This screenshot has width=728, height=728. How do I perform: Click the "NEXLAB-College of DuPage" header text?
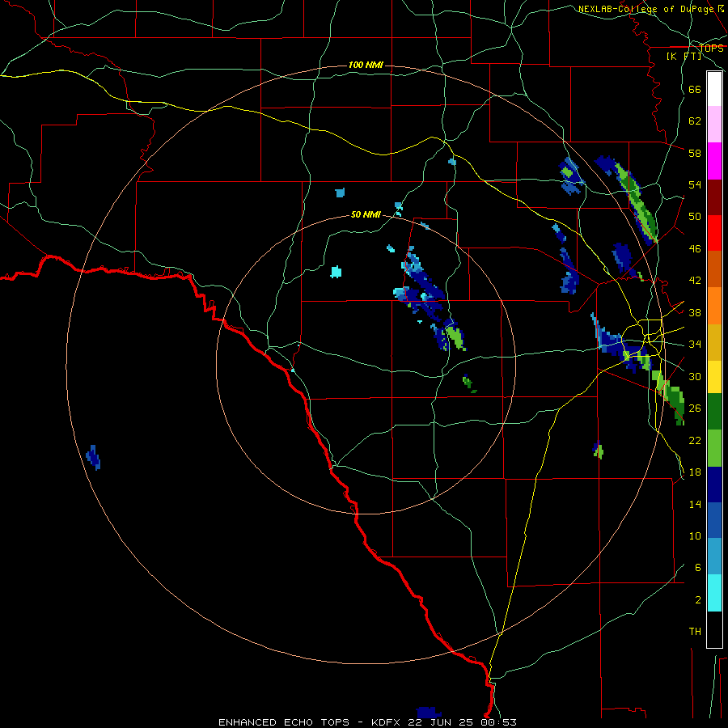click(x=645, y=9)
